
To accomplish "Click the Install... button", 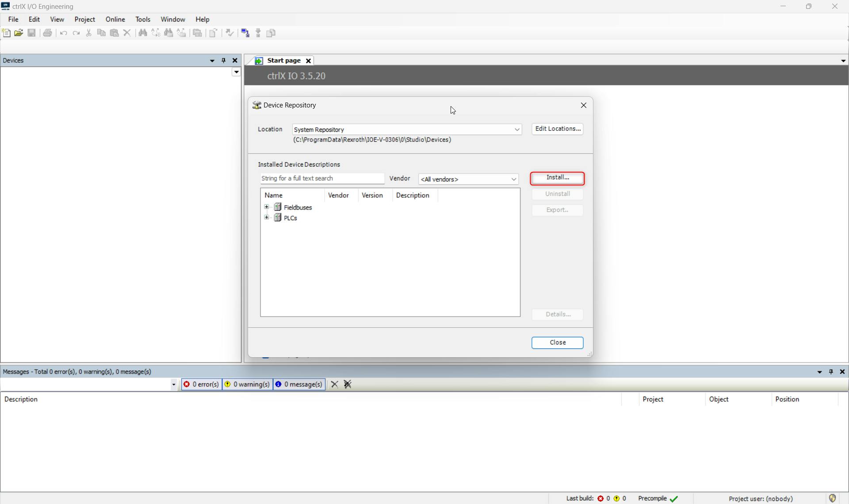I will (x=557, y=178).
